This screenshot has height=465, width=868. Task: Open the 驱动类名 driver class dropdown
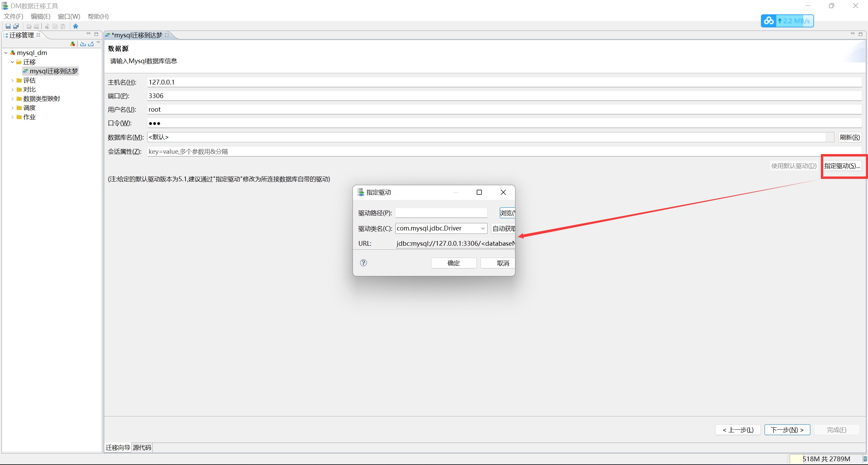tap(482, 228)
